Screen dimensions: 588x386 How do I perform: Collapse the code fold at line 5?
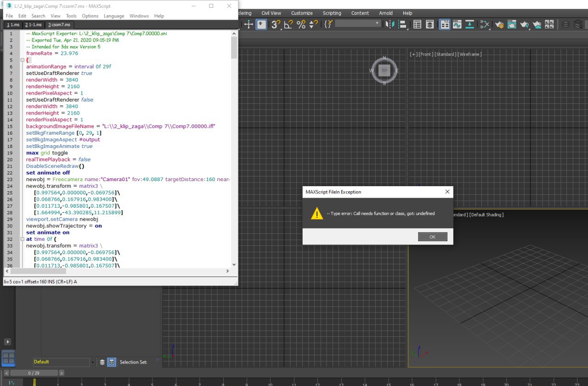click(22, 60)
